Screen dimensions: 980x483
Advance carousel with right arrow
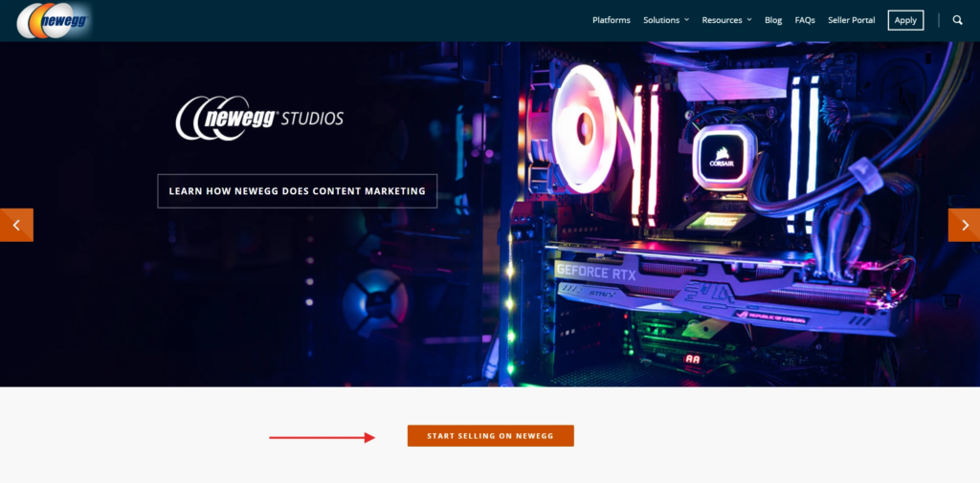click(x=964, y=225)
